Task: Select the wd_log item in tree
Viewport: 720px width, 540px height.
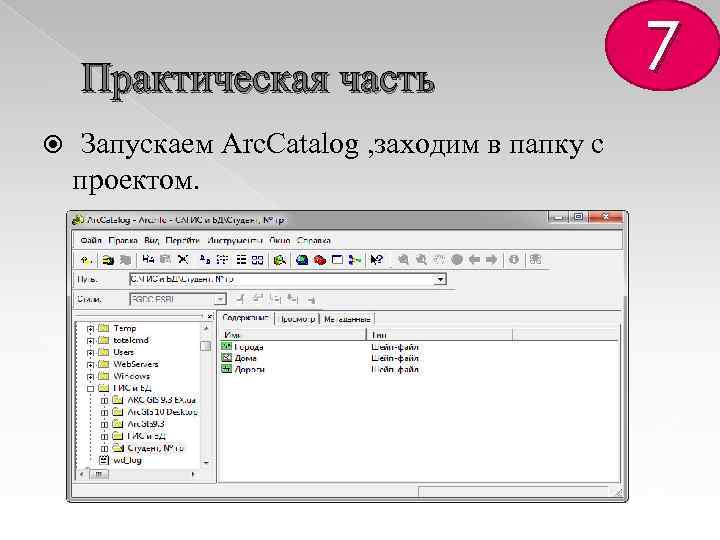Action: pos(121,460)
